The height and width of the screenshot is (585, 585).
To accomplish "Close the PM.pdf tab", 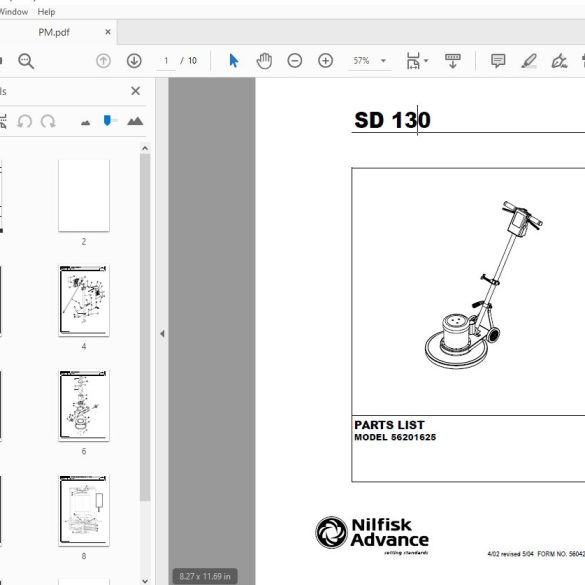I will (108, 32).
